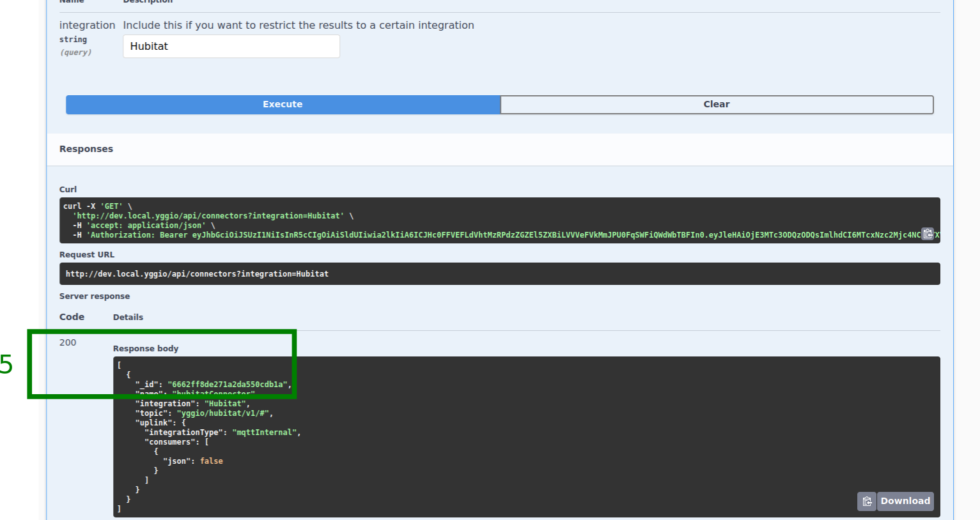Copy the curl command with clipboard icon
Screen dimensions: 980x520
click(x=928, y=234)
